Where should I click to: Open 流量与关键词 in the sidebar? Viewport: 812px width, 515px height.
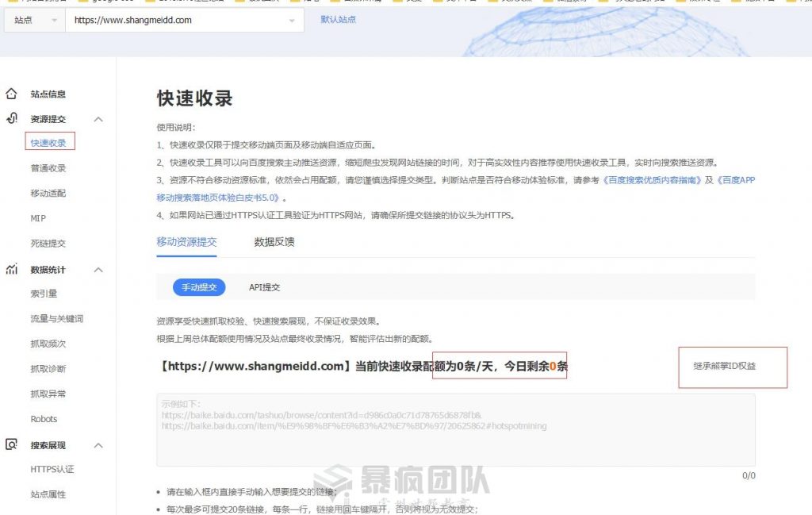(57, 319)
